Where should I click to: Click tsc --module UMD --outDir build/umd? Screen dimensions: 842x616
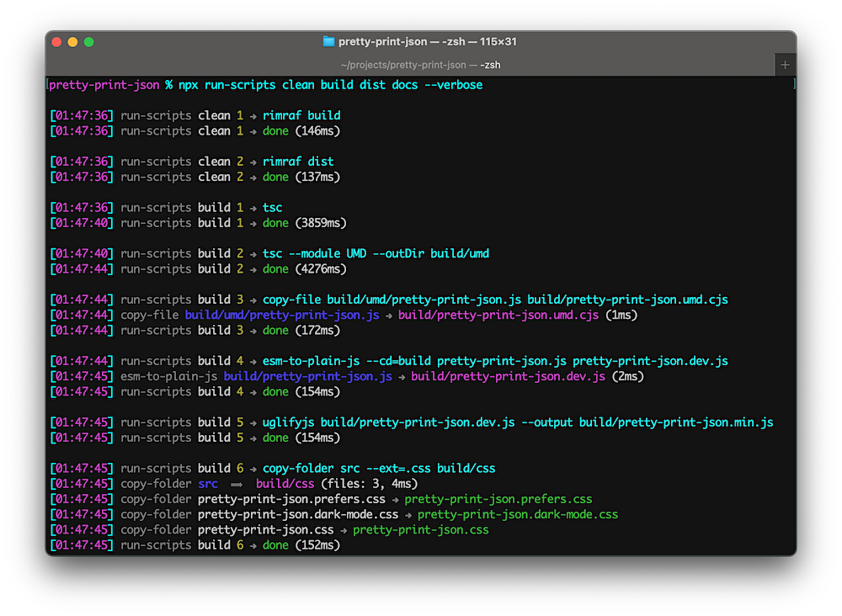tap(376, 253)
